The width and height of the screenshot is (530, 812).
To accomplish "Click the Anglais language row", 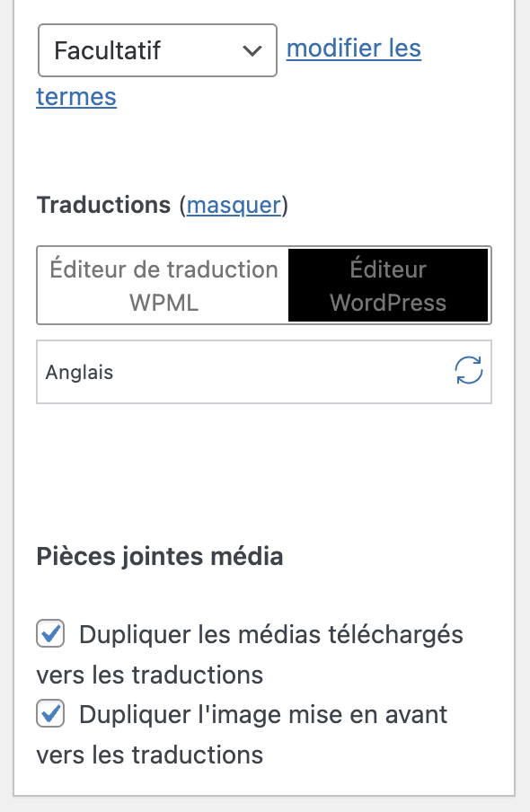I will (264, 372).
